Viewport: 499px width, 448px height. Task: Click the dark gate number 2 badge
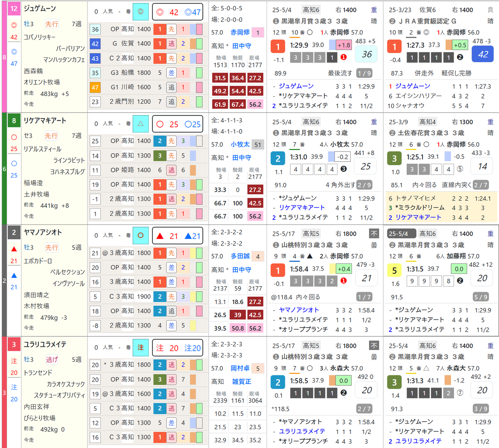tap(14, 232)
